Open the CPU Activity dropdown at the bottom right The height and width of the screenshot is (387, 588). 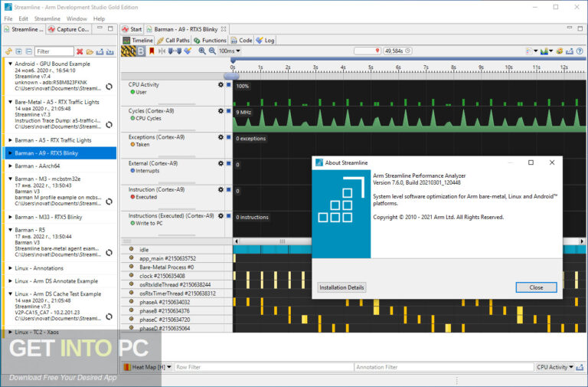(x=554, y=367)
